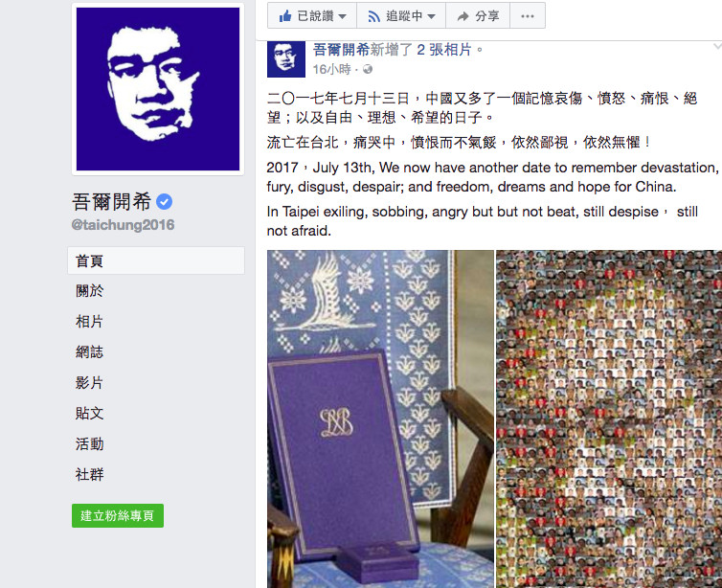This screenshot has height=588, width=722.
Task: Open the post options chevron
Action: coord(717,46)
